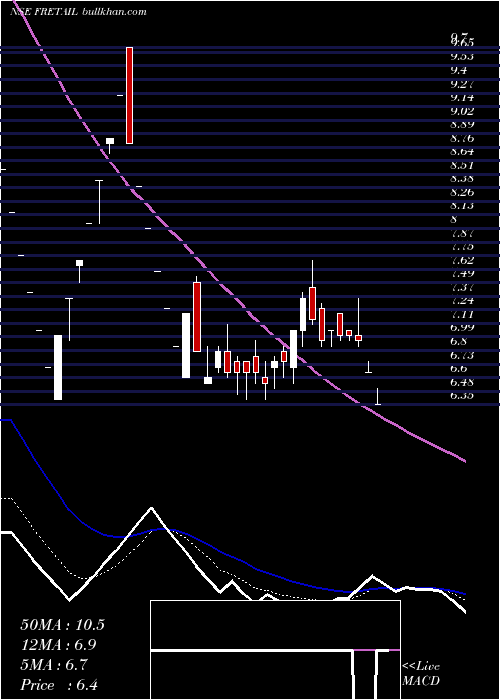Click the 50MA : 10.5 readout
The height and width of the screenshot is (700, 500).
62,625
